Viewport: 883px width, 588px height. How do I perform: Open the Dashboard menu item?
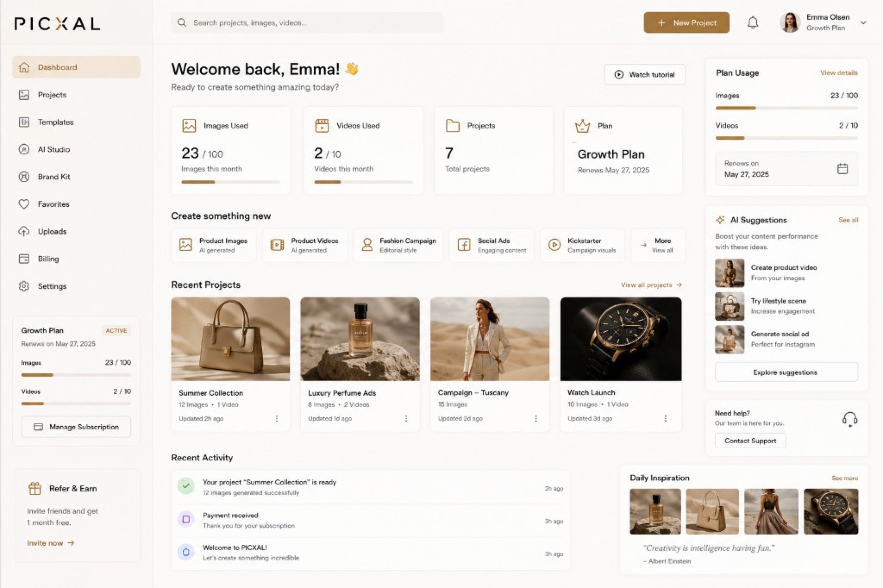(76, 67)
